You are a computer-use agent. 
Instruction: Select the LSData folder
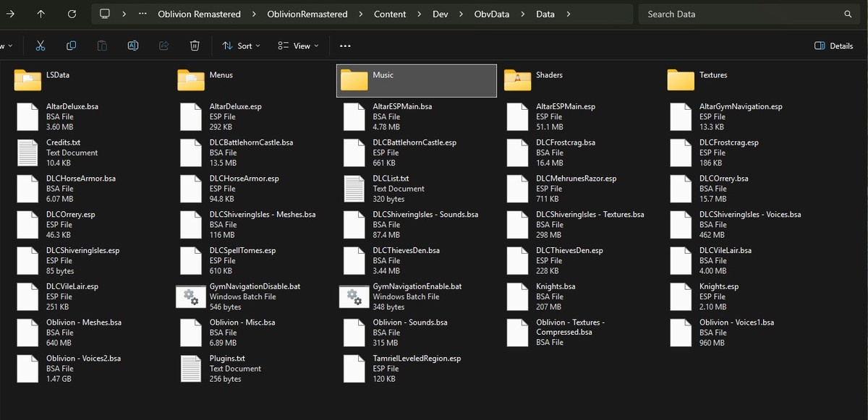pyautogui.click(x=90, y=80)
